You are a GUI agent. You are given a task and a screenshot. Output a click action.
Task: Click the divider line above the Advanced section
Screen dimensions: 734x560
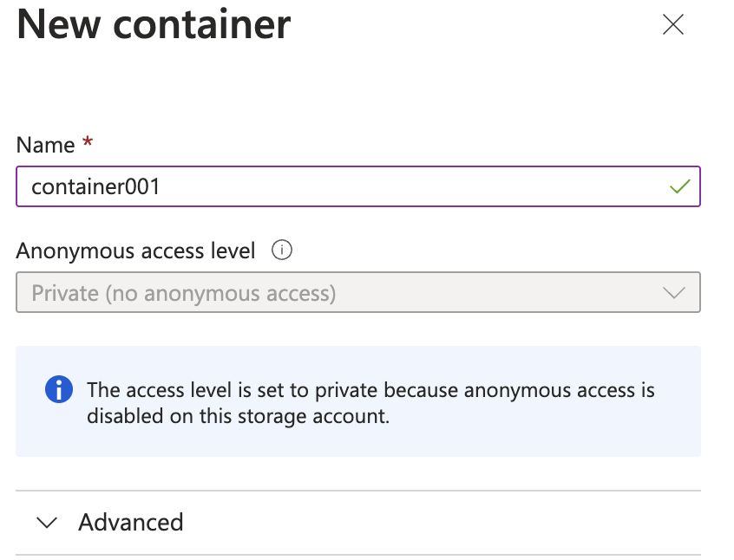coord(358,491)
